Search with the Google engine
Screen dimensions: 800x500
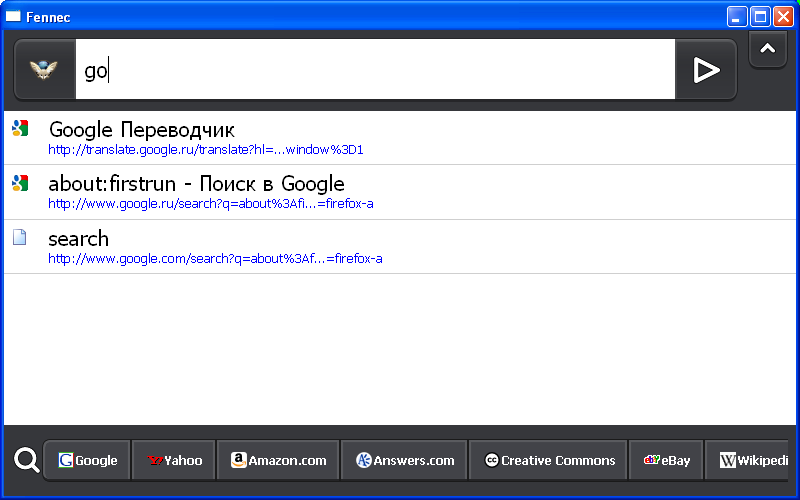click(88, 461)
